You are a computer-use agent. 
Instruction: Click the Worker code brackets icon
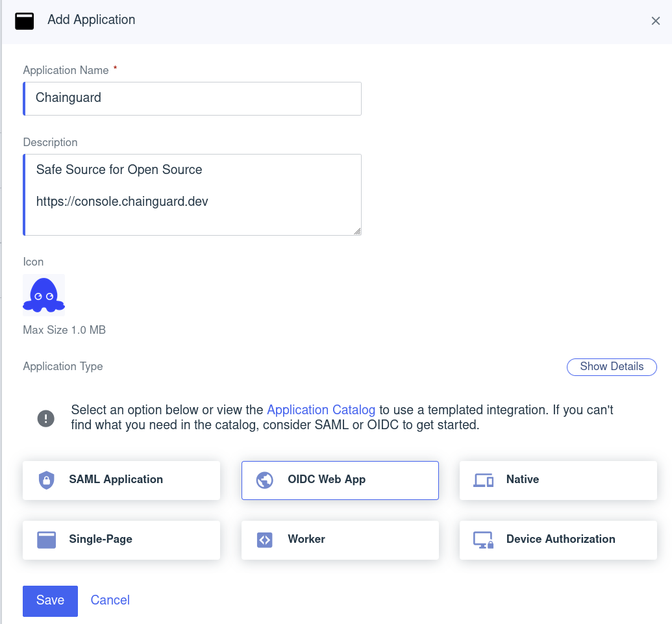[x=264, y=540]
